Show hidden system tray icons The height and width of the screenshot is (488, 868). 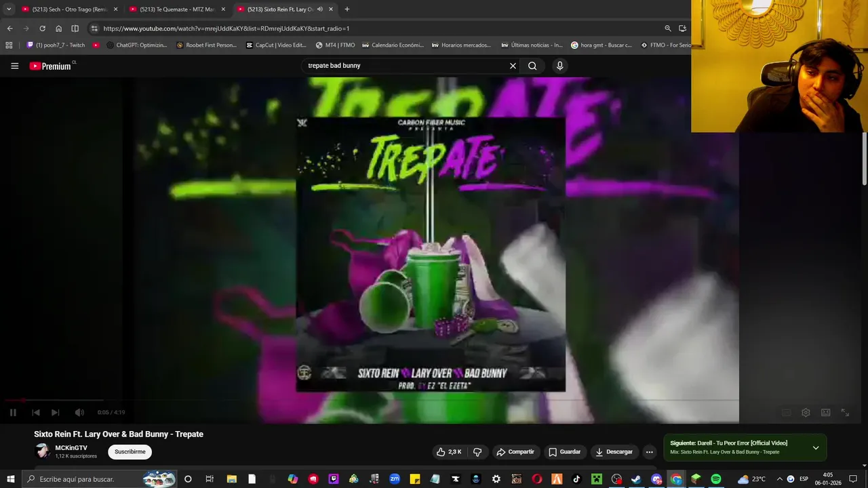click(779, 479)
